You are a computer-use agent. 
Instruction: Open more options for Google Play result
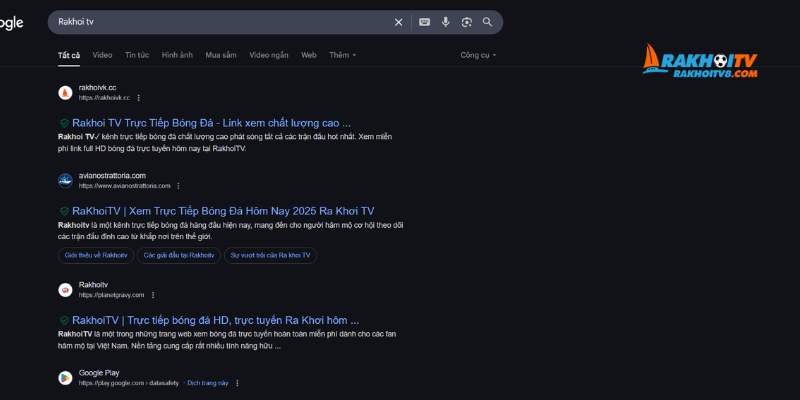[x=237, y=383]
